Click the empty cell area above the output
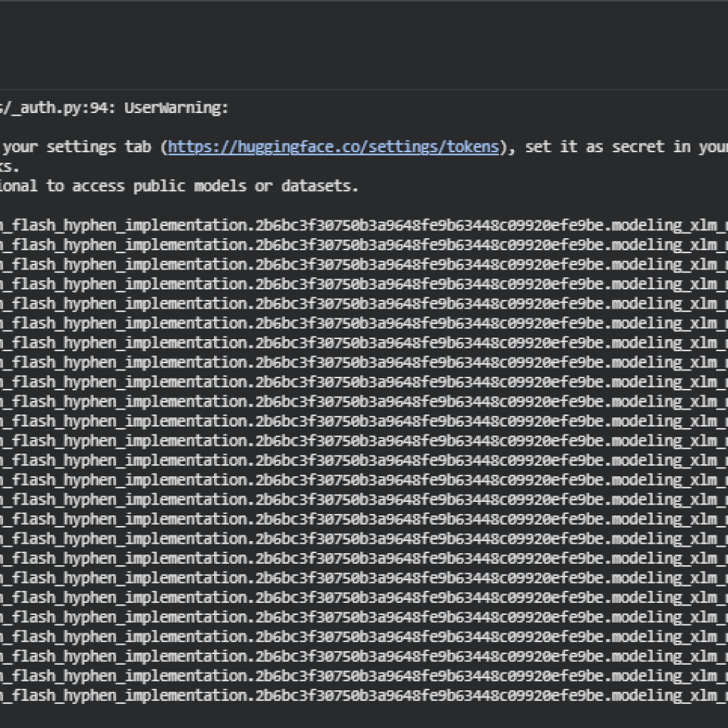Viewport: 728px width, 728px height. click(x=355, y=43)
